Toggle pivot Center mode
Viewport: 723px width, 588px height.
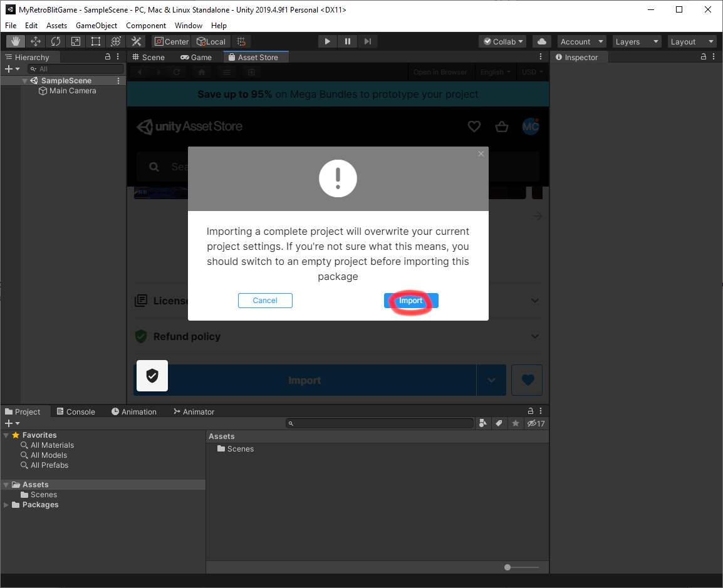[x=172, y=41]
